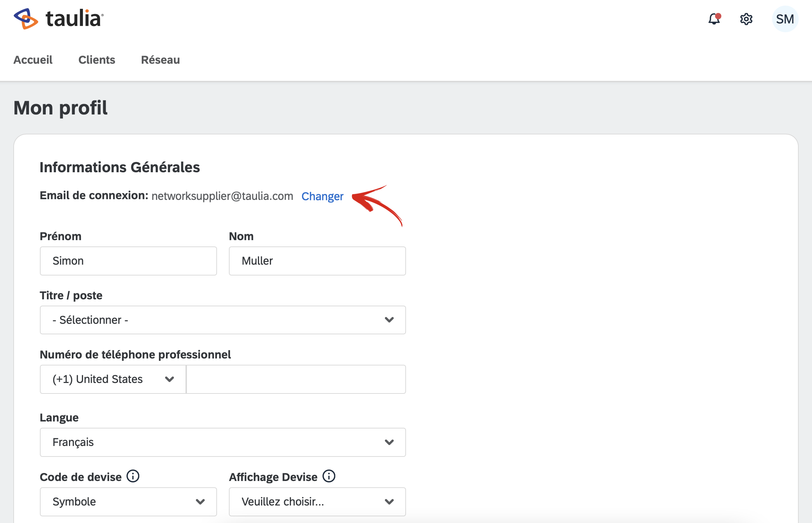Open the Langue dropdown showing Français
812x523 pixels.
(x=223, y=442)
